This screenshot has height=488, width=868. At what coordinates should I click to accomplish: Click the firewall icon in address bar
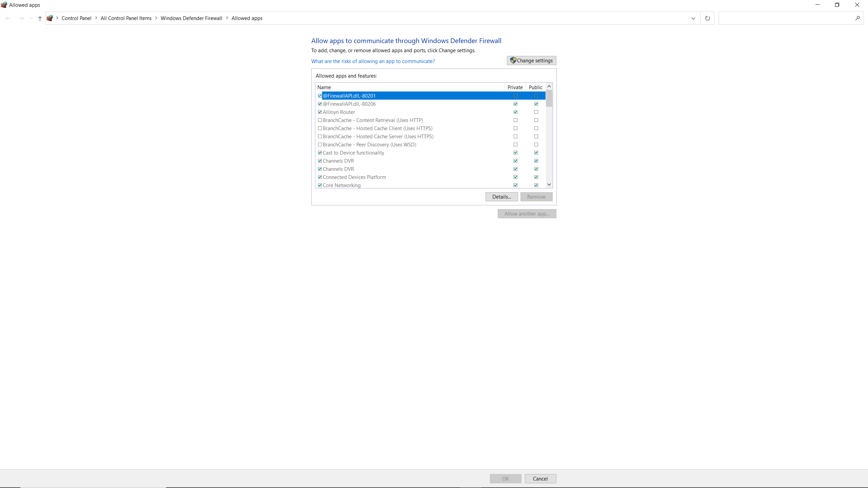tap(50, 18)
